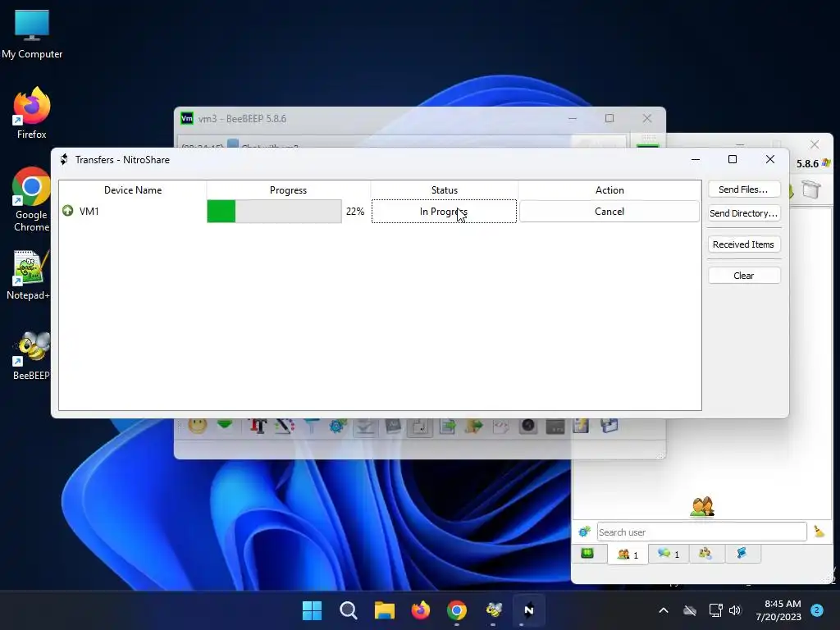The image size is (840, 630).
Task: Click the round black camera icon in BeeBEEP toolbar
Action: coord(528,426)
